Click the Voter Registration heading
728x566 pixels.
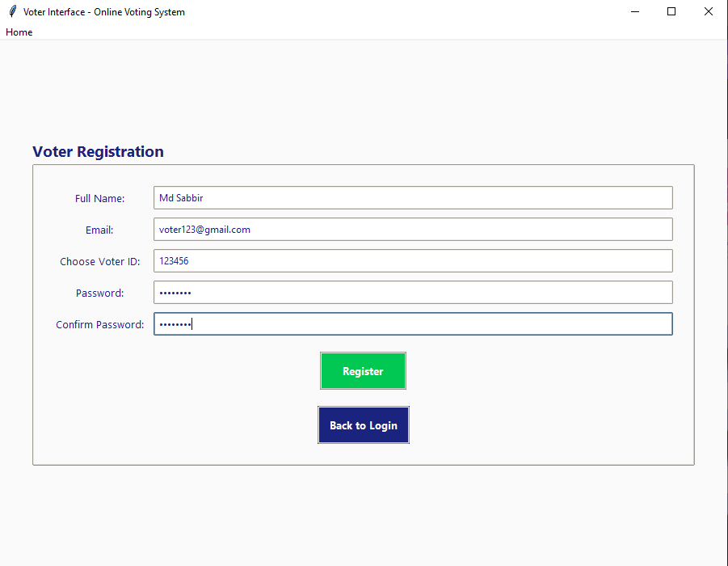tap(98, 151)
